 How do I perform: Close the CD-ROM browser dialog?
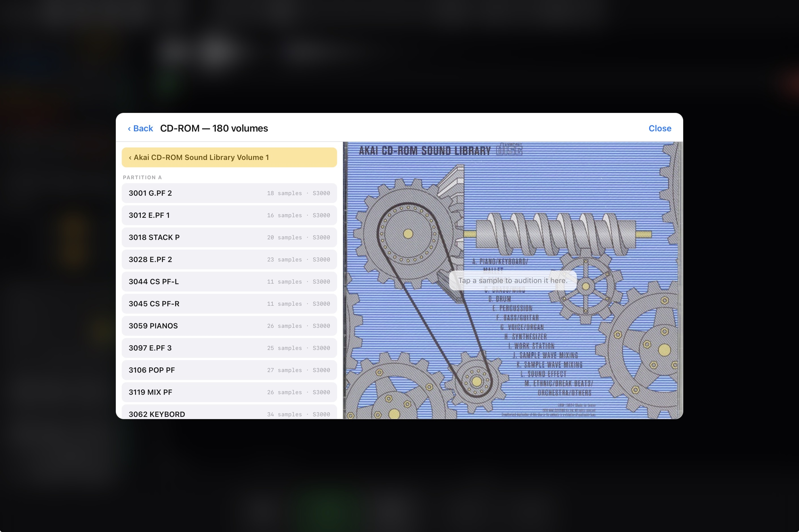click(659, 128)
